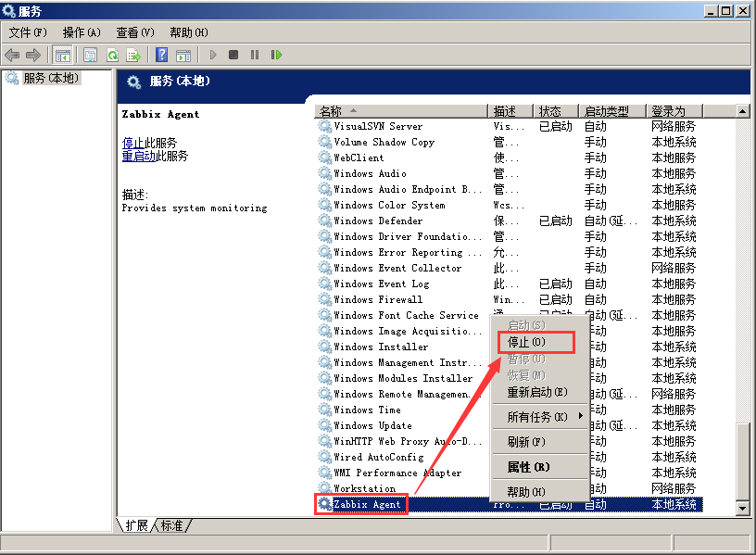This screenshot has height=555, width=756.
Task: Select 服务(本地) in the tree pane
Action: (51, 78)
